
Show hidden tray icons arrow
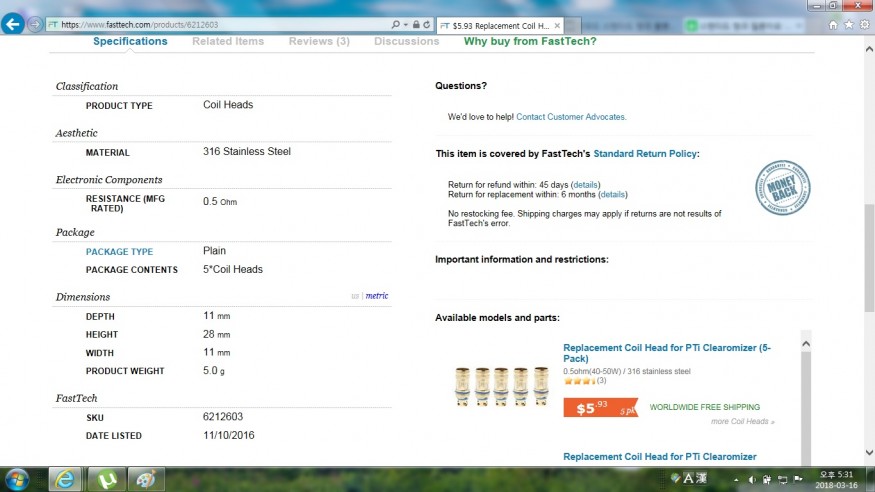pos(736,480)
